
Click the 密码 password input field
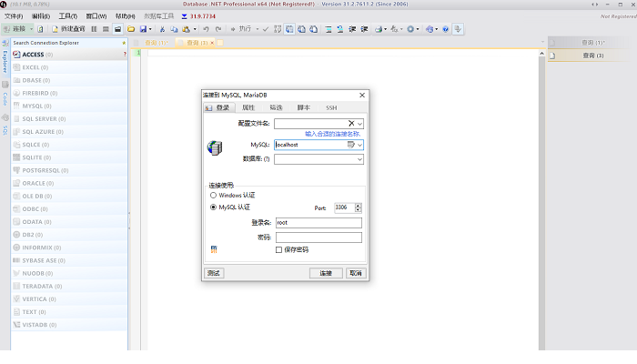pyautogui.click(x=318, y=238)
